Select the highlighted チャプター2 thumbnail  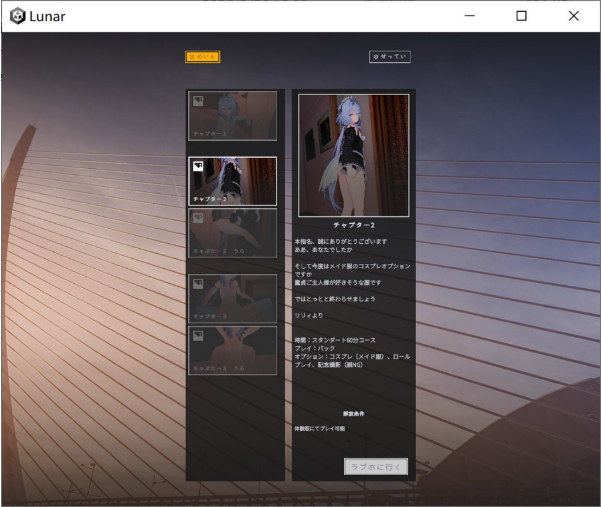(x=233, y=181)
